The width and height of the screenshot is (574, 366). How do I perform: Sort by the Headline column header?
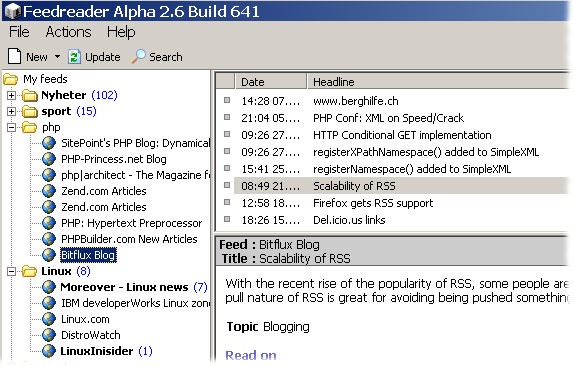click(x=439, y=82)
